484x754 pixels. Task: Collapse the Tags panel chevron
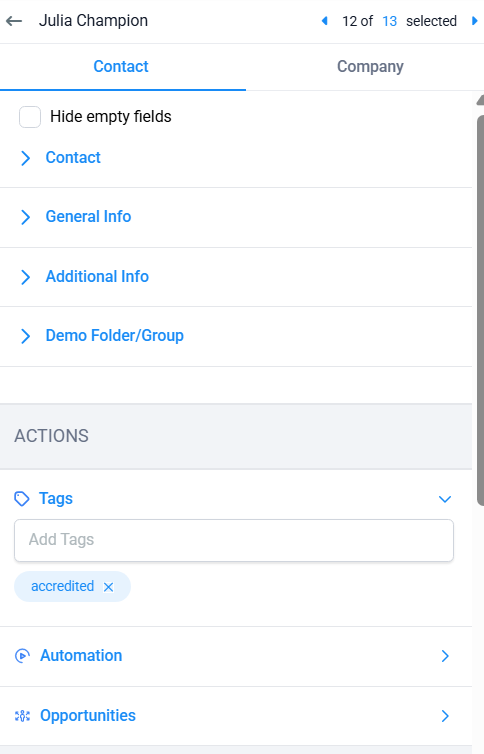[445, 499]
